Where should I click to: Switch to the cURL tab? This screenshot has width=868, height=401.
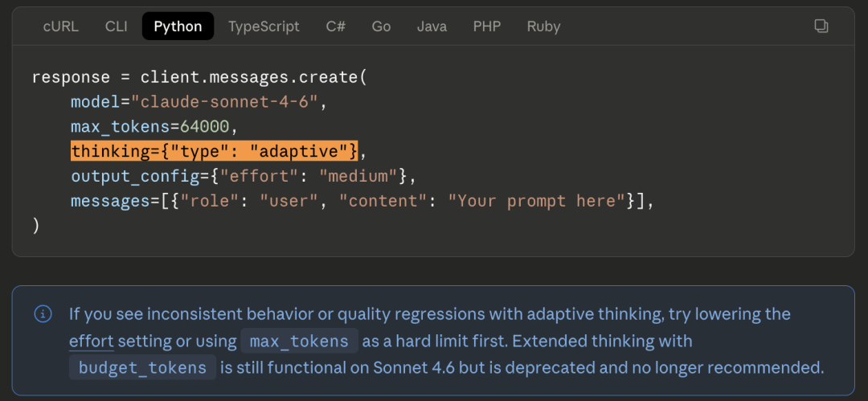(x=61, y=27)
